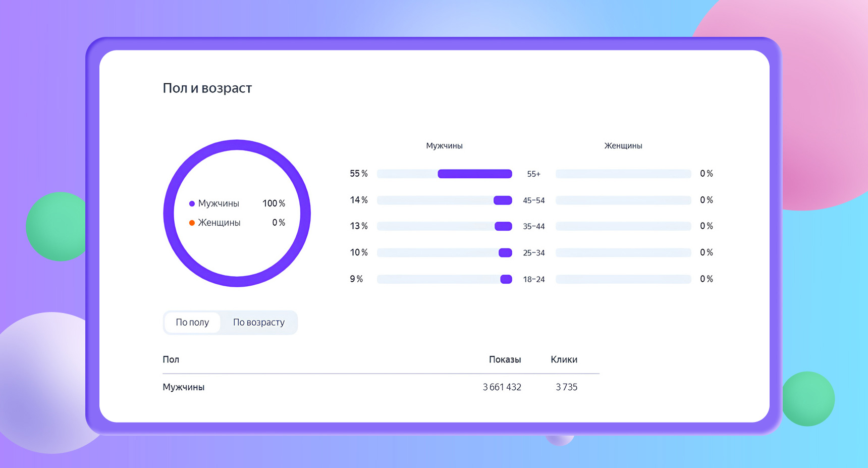Click the 0 % women's value for 45–54
The image size is (868, 468).
707,200
